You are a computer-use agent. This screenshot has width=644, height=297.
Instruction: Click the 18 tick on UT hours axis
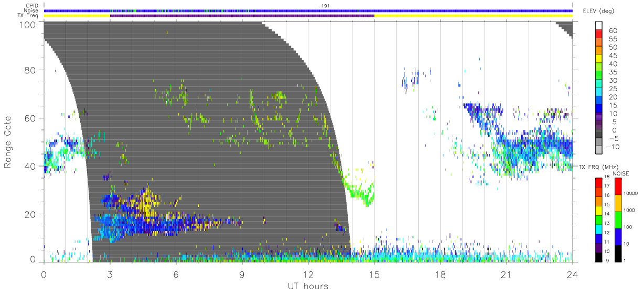pyautogui.click(x=440, y=274)
